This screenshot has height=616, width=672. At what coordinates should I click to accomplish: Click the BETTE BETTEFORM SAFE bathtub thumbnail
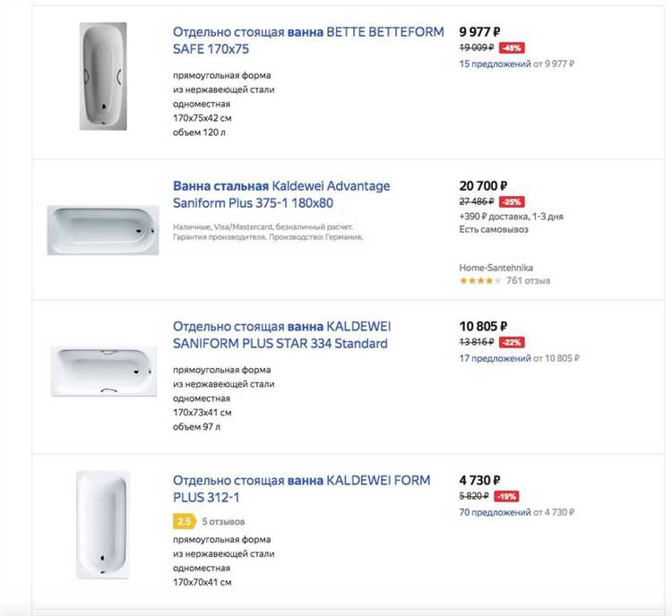click(103, 76)
